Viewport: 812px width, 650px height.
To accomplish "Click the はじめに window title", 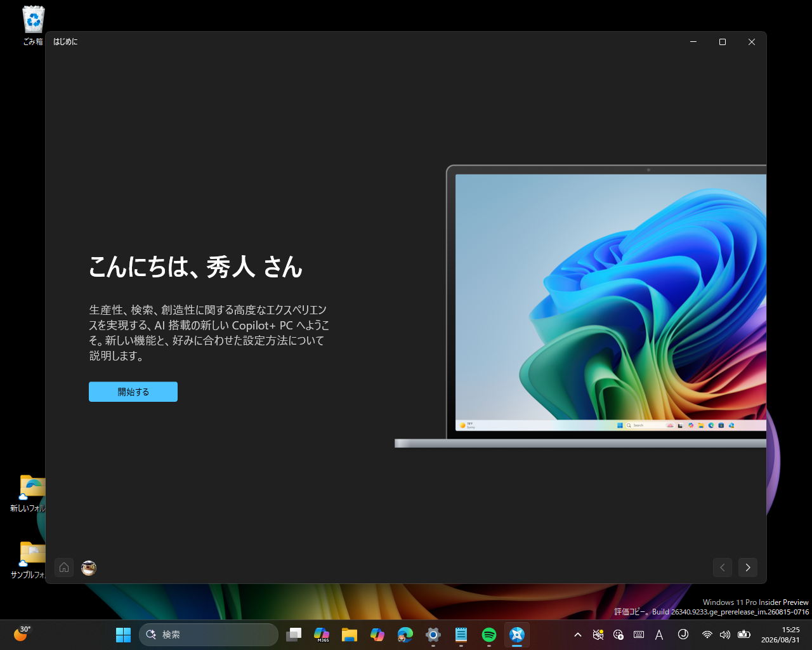I will coord(65,42).
